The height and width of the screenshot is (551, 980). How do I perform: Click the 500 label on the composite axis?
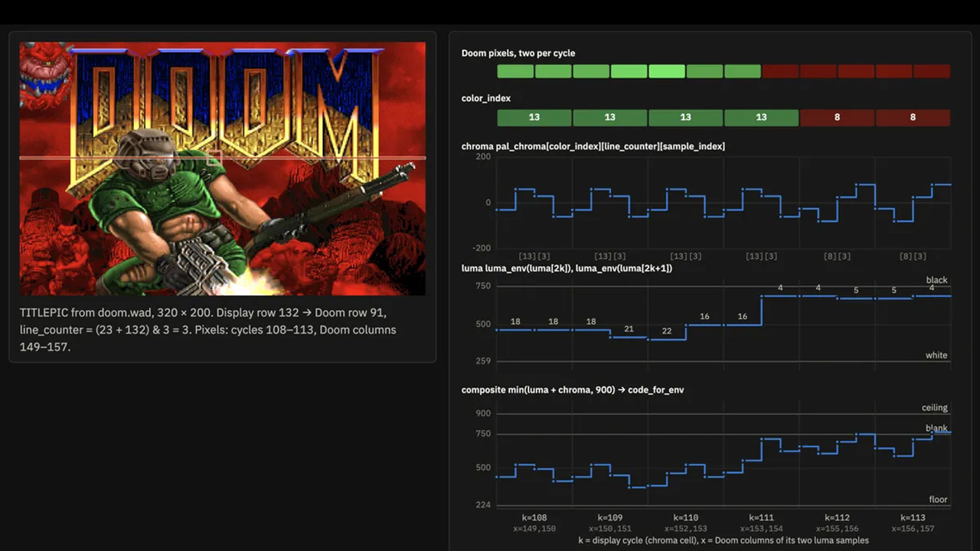tap(483, 468)
